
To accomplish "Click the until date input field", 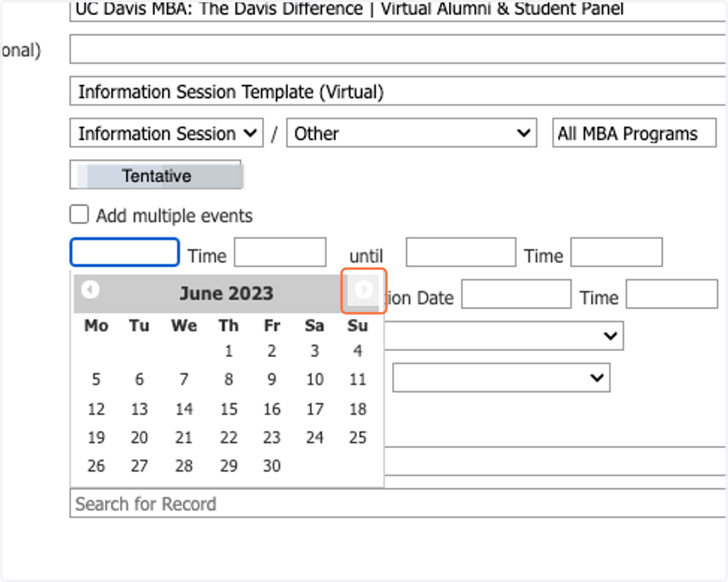I will [x=460, y=252].
